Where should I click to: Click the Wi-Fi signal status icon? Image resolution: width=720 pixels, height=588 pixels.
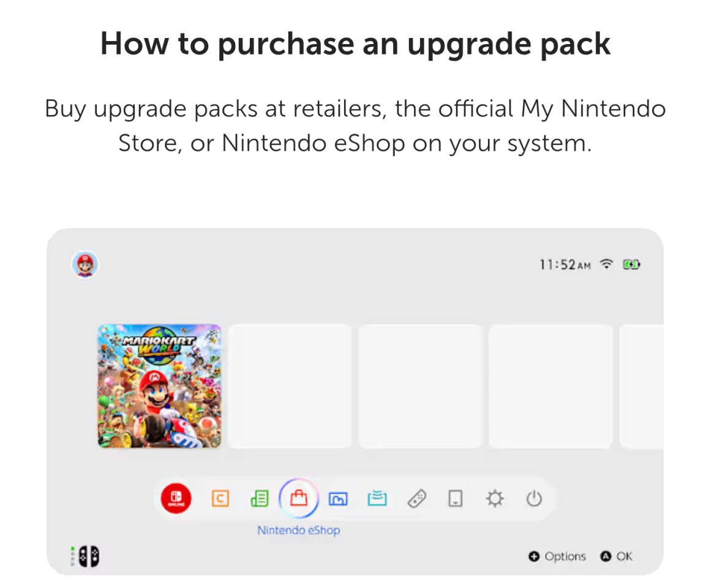(607, 264)
